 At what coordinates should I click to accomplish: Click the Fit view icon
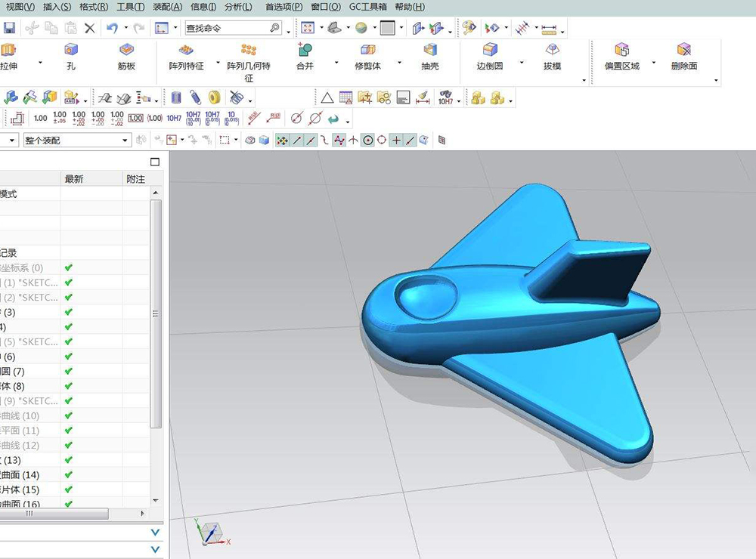[x=308, y=28]
